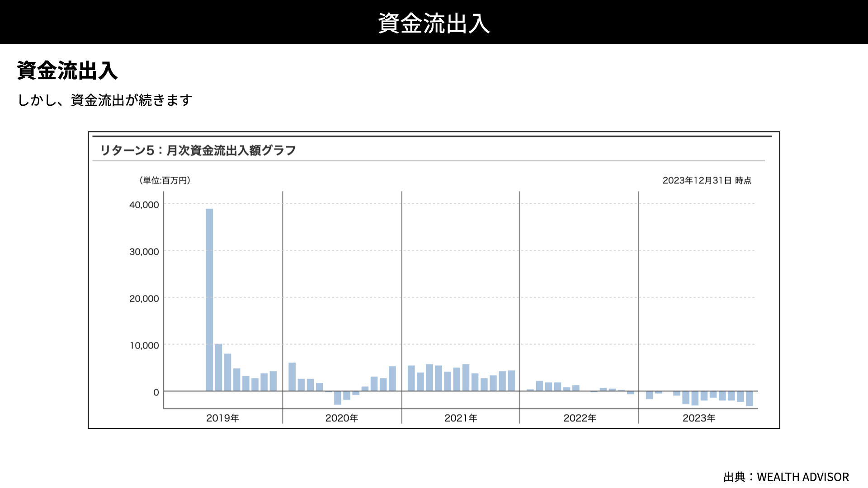Click the 2023年 x-axis label

699,418
